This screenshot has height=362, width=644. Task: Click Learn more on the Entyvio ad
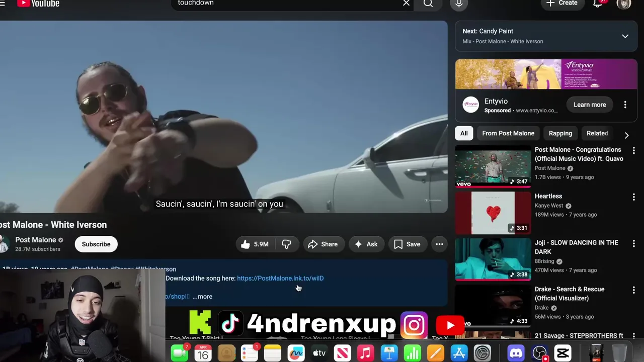coord(590,105)
